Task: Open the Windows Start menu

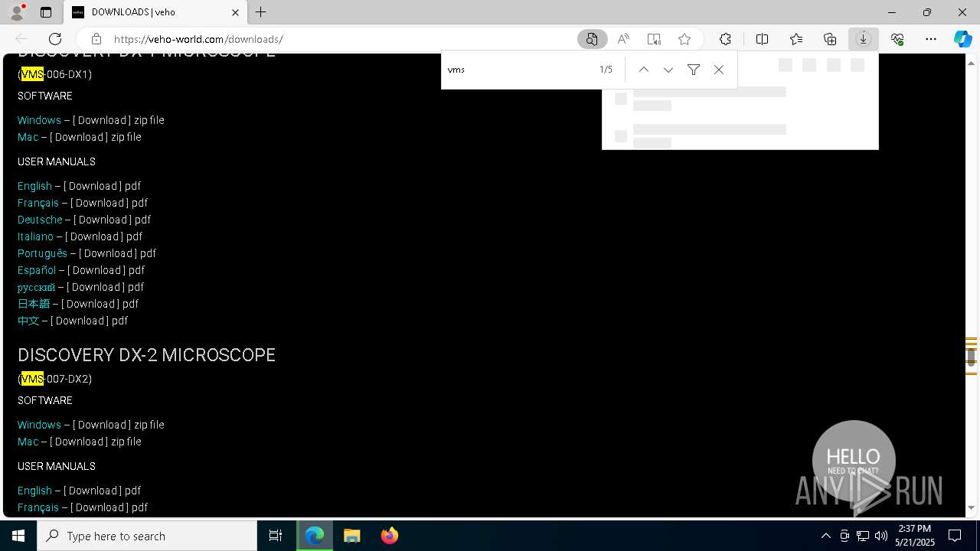Action: (18, 536)
